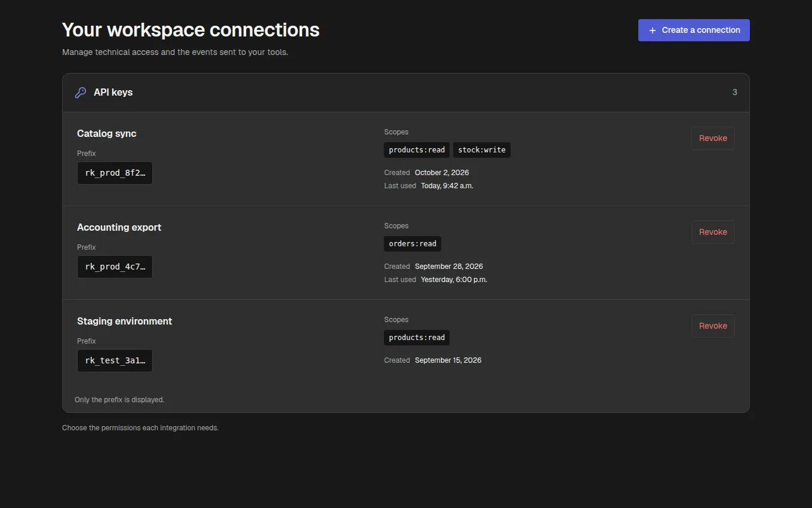Click the Manage technical access subtitle
The image size is (812, 508).
click(175, 52)
